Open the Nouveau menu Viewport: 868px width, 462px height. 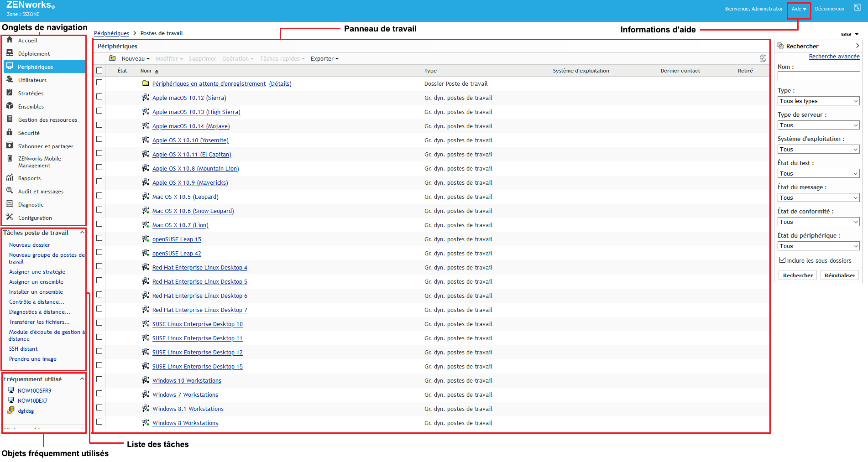coord(136,59)
